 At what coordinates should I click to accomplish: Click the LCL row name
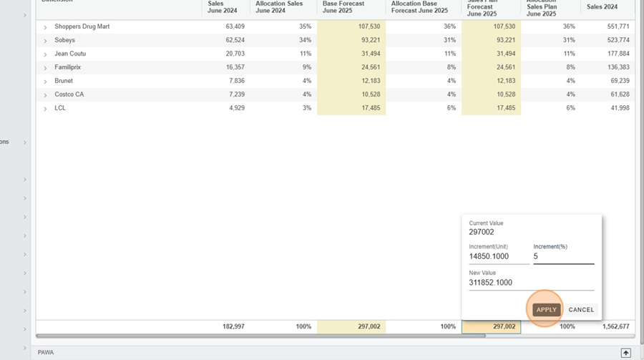60,107
